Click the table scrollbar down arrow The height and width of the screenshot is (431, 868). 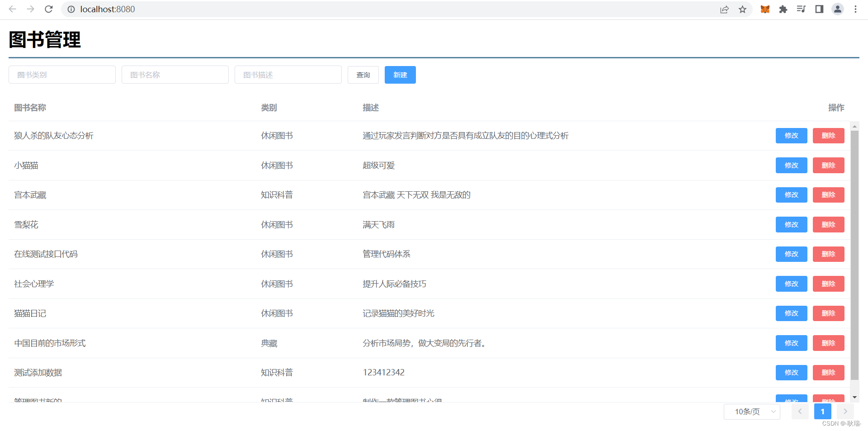(x=854, y=398)
